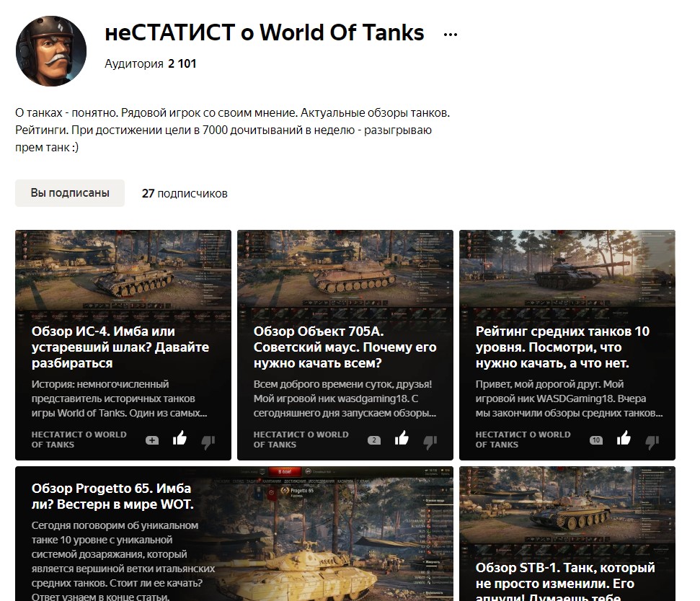The width and height of the screenshot is (700, 601).
Task: Like the ИС-4 review card
Action: click(180, 438)
